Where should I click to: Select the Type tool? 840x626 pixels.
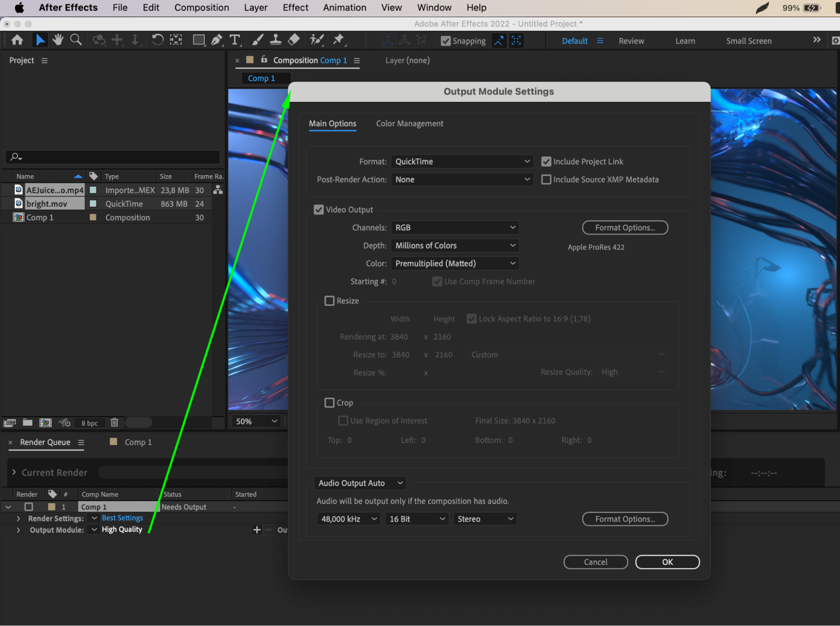(234, 40)
